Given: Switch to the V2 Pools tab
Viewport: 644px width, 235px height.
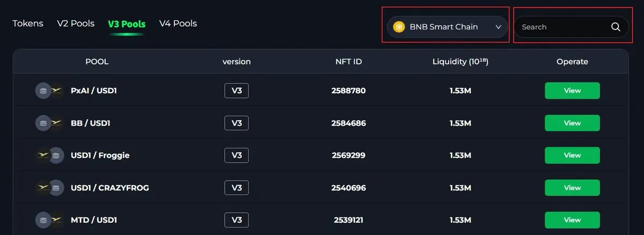Looking at the screenshot, I should pos(76,24).
